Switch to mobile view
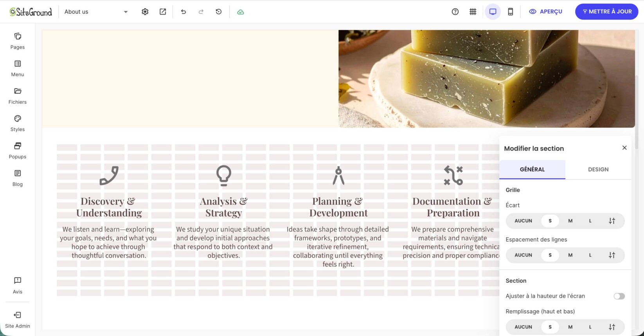 point(511,12)
